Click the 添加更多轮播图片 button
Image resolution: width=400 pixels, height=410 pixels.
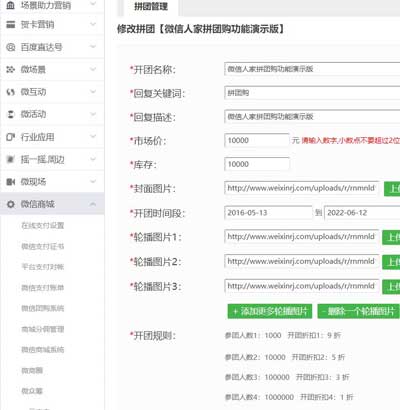(x=270, y=311)
